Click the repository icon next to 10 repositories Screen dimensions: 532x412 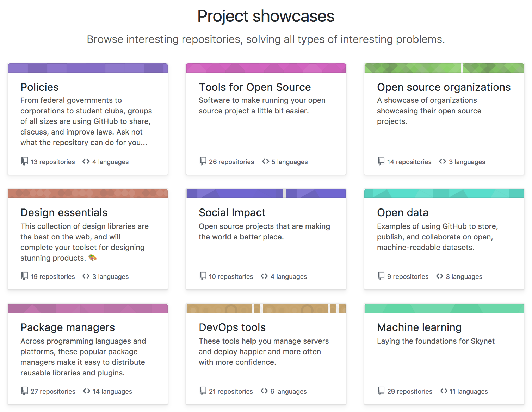[x=203, y=276]
